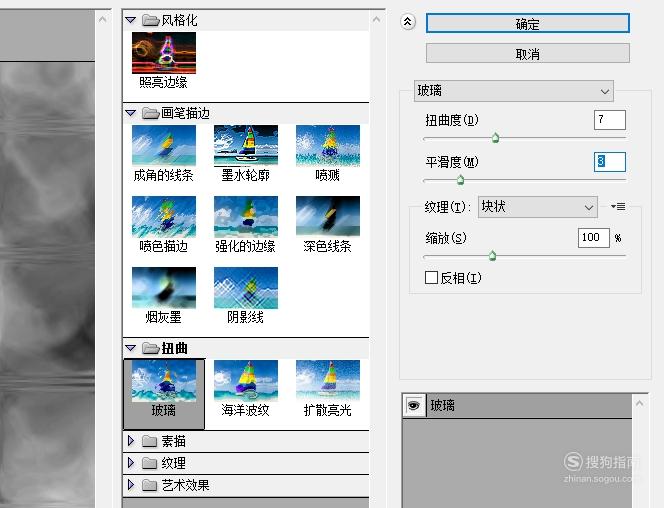Viewport: 664px width, 508px height.
Task: Click the 缩放 percentage field
Action: pyautogui.click(x=594, y=238)
